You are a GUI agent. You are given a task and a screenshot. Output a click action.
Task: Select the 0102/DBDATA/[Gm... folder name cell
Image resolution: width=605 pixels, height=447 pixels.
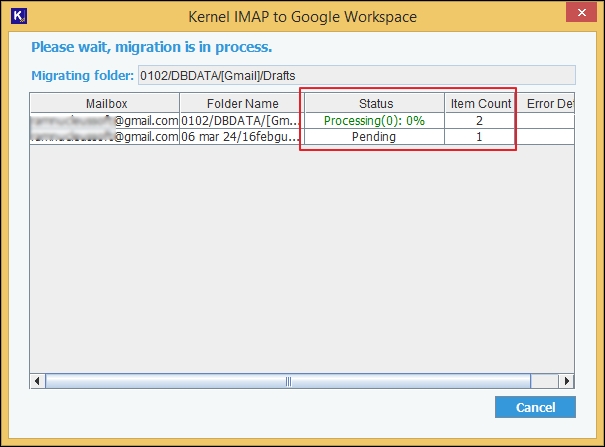[x=242, y=121]
